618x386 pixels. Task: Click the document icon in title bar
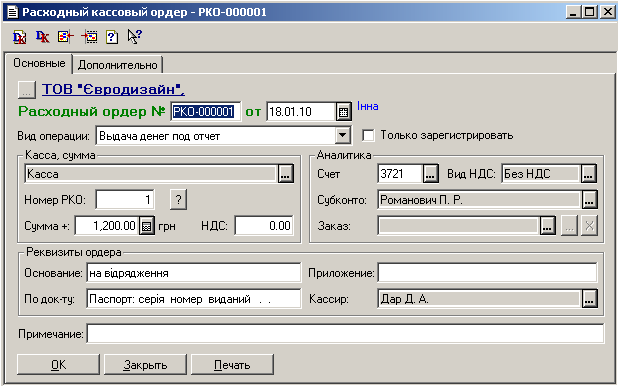click(13, 12)
